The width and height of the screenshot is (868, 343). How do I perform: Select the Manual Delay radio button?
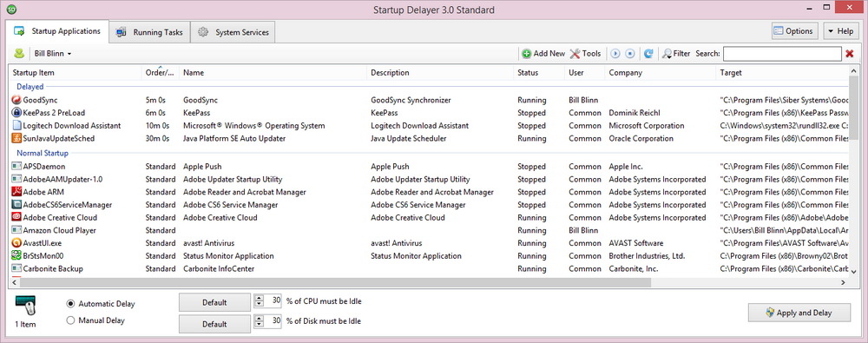[70, 320]
